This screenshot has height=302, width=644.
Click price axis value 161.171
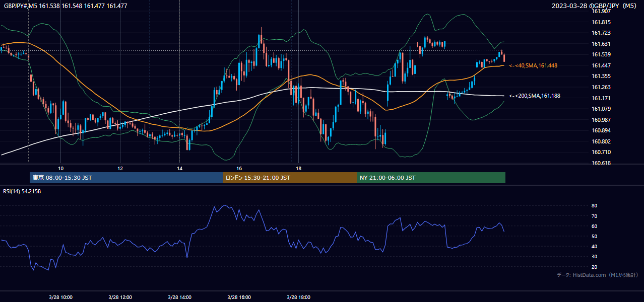pyautogui.click(x=601, y=98)
